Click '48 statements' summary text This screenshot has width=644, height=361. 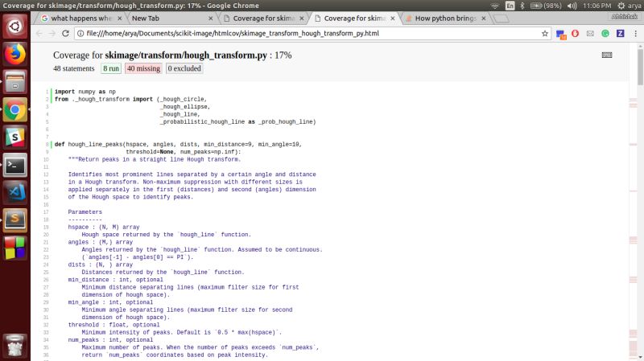coord(73,68)
